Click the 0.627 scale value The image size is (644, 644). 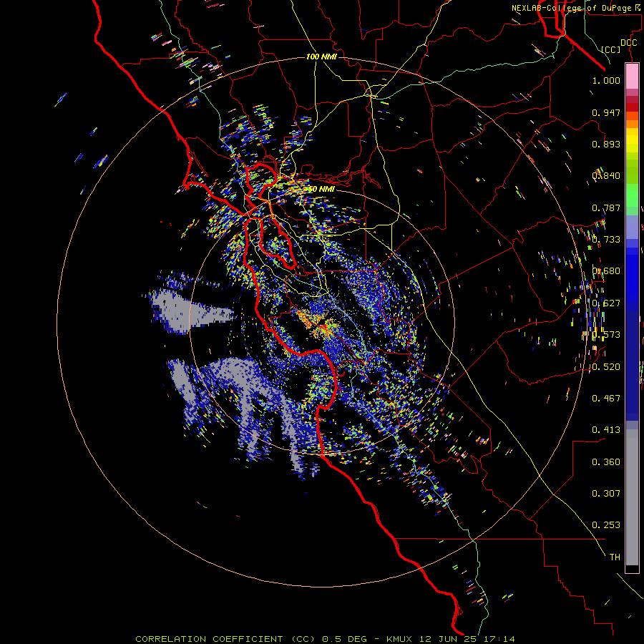[x=606, y=303]
